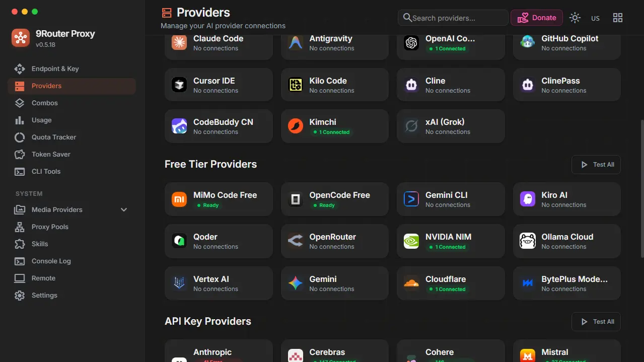Click the MiMo Code Free orange icon
The image size is (644, 362).
pyautogui.click(x=179, y=199)
